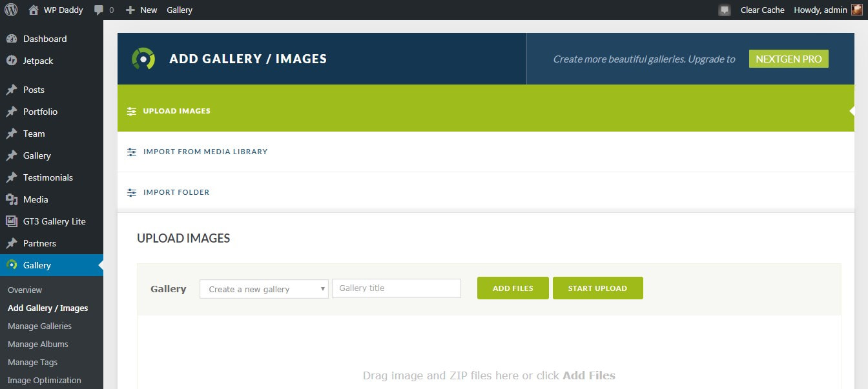Image resolution: width=868 pixels, height=389 pixels.
Task: Click the WordPress logo icon
Action: (x=11, y=10)
